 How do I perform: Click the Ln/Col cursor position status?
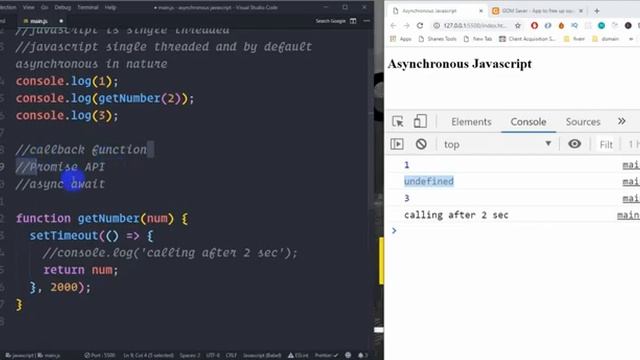coord(149,356)
